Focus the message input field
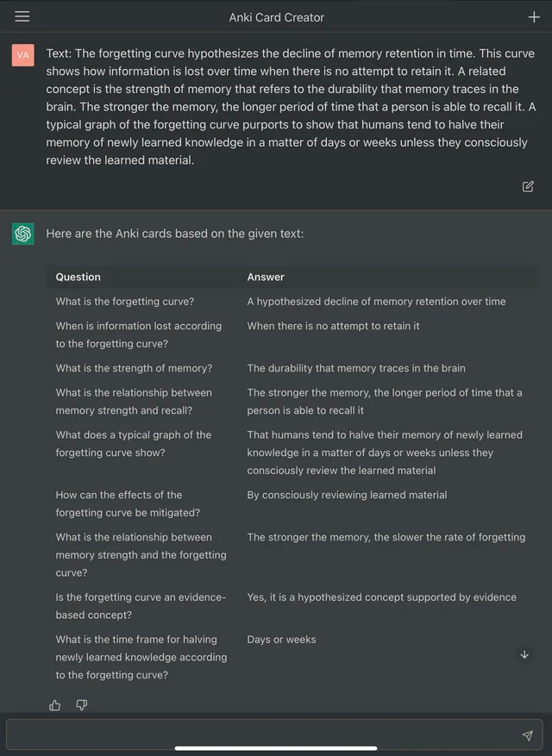 coord(274,735)
